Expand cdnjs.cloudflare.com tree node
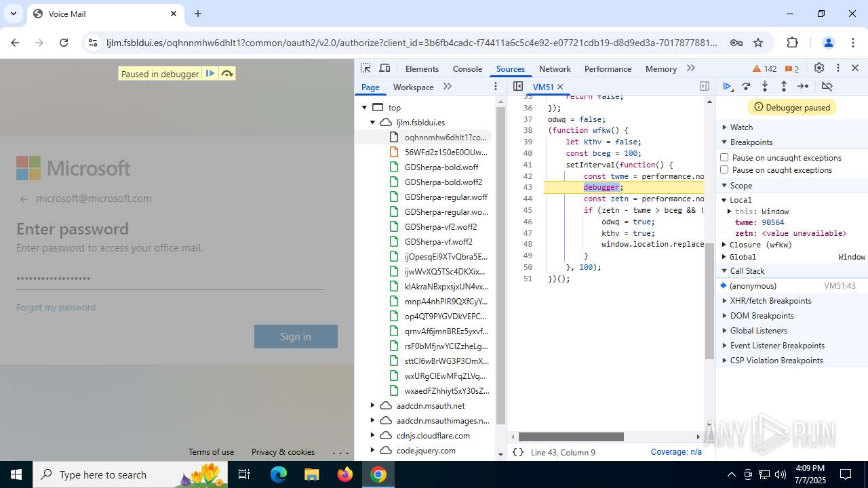868x488 pixels. coord(372,435)
